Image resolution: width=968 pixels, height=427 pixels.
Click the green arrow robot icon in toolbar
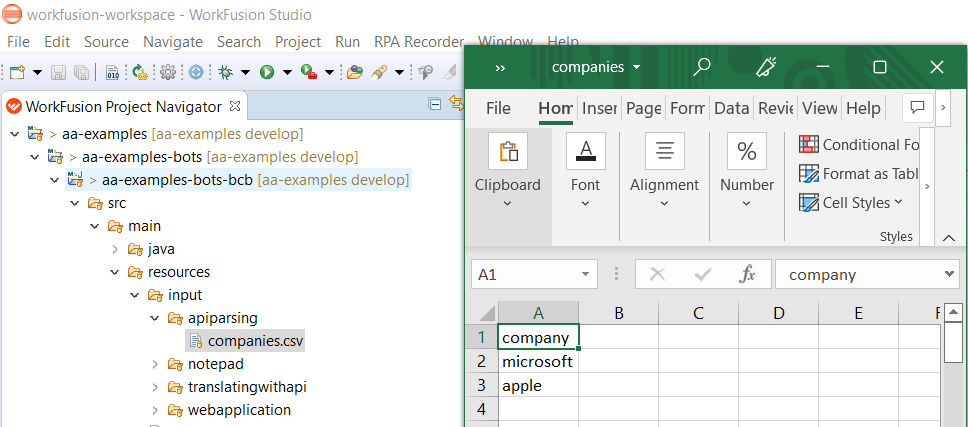pyautogui.click(x=140, y=73)
